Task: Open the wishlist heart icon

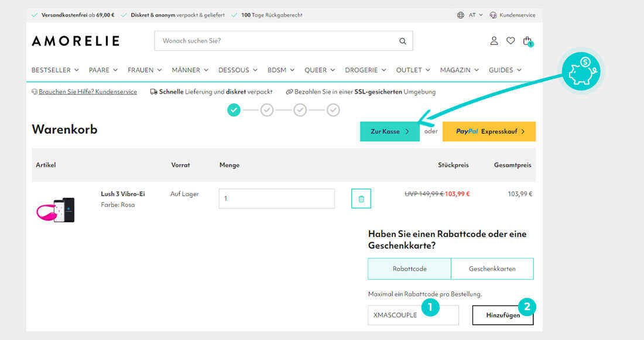Action: [511, 40]
